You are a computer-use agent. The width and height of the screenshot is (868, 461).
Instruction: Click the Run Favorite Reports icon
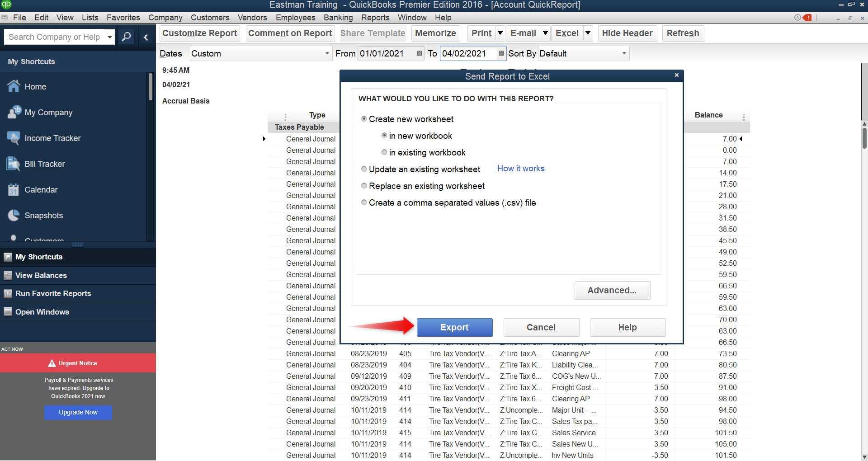(8, 293)
